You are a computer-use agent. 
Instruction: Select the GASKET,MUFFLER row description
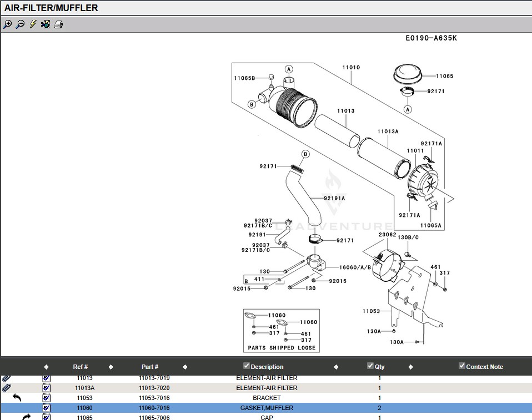(x=267, y=408)
